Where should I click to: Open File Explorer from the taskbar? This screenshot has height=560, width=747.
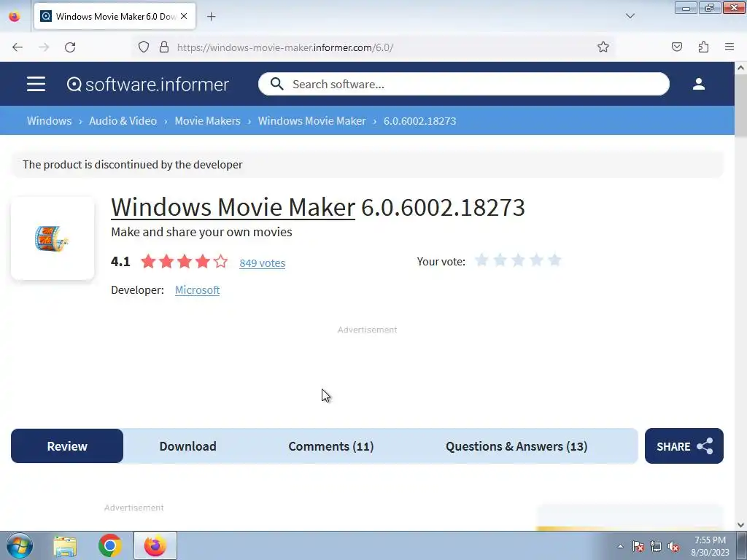65,545
